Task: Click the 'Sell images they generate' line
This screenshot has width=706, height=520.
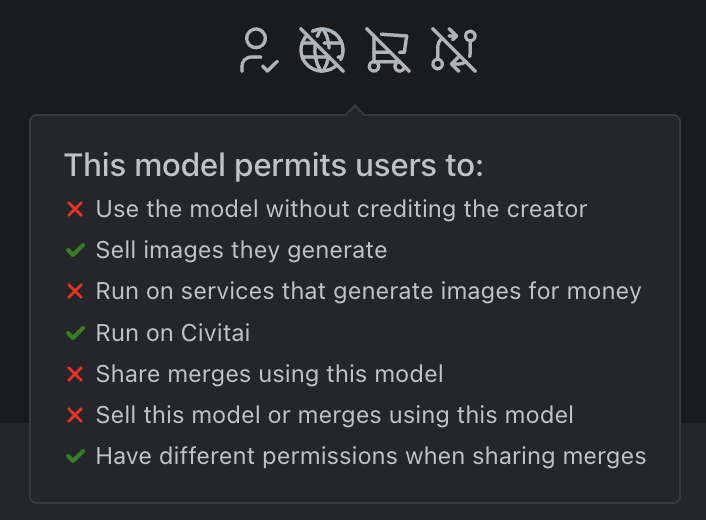Action: click(x=241, y=251)
